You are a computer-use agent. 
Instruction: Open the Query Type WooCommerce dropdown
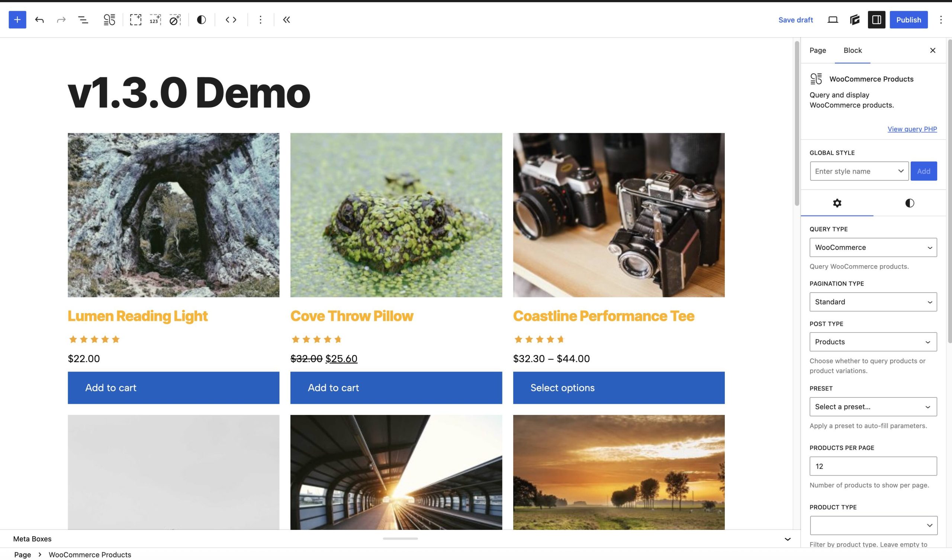pyautogui.click(x=873, y=248)
